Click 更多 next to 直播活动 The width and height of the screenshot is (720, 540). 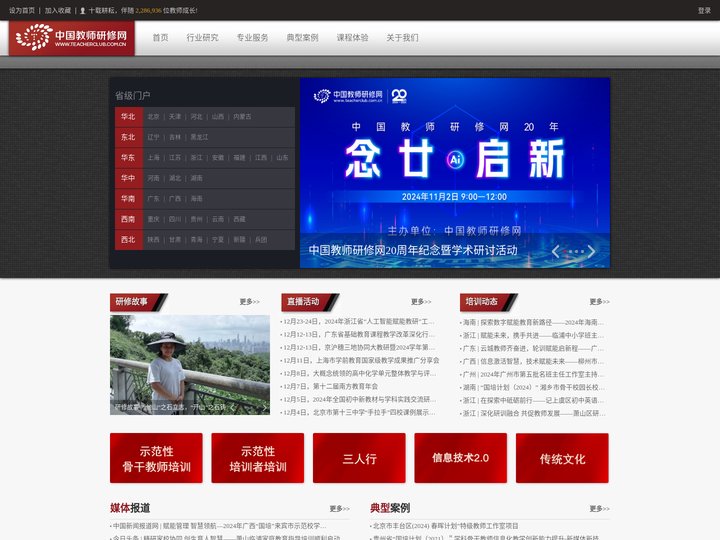tap(421, 302)
